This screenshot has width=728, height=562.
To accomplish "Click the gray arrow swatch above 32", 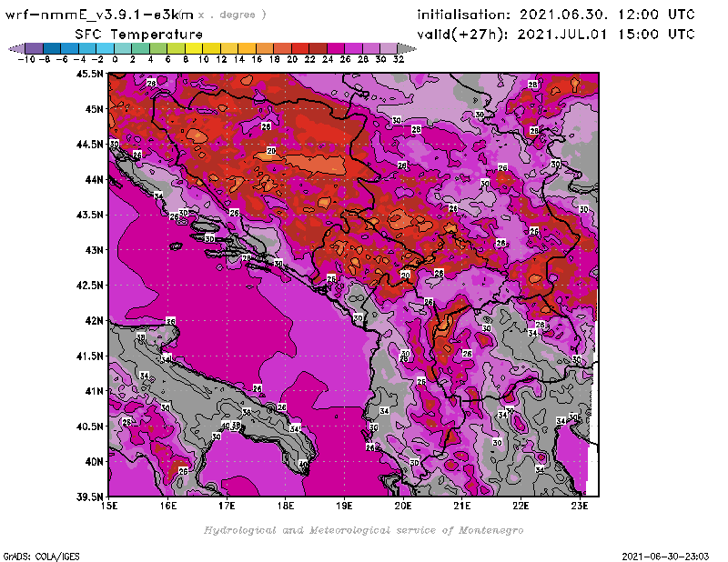I will point(407,49).
